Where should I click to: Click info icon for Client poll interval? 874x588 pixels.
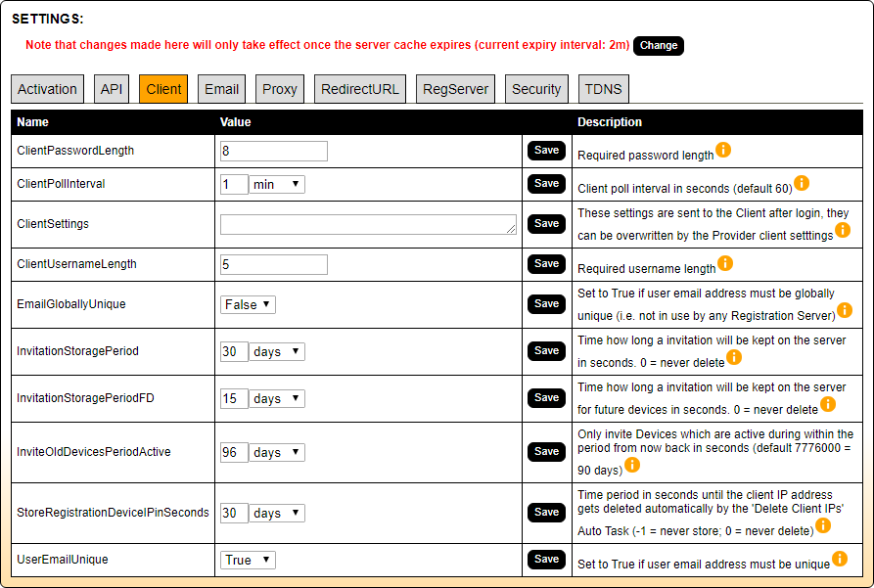(801, 183)
